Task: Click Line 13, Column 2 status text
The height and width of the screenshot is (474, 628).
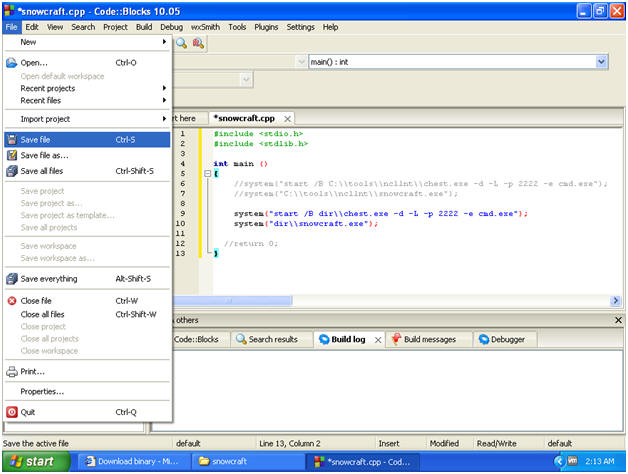Action: pyautogui.click(x=290, y=443)
